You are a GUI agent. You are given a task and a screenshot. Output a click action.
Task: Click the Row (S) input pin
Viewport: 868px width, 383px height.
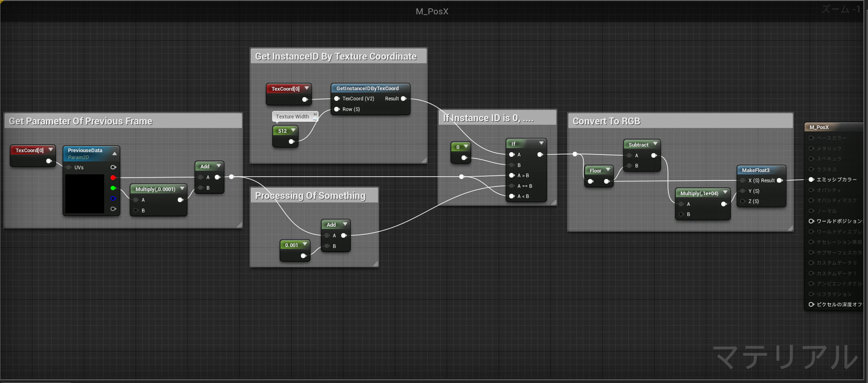coord(337,109)
